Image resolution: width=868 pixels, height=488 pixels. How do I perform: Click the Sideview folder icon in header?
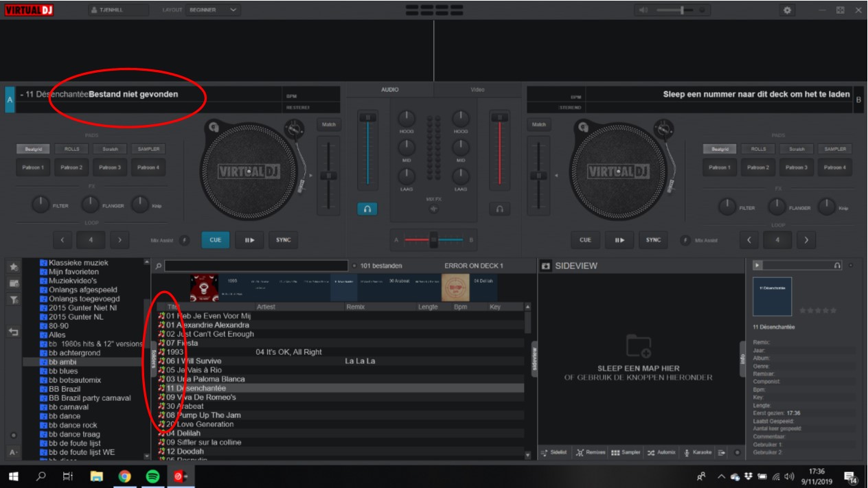546,266
